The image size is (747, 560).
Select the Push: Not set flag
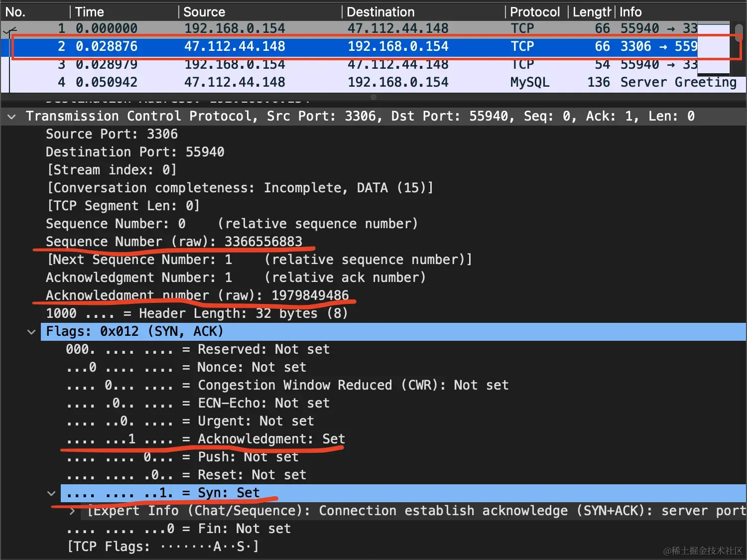click(x=182, y=457)
